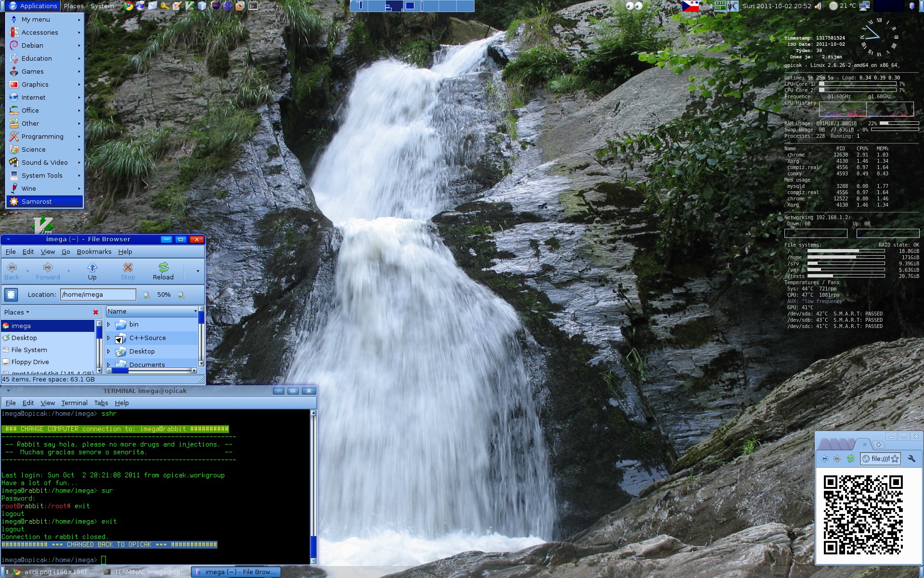The width and height of the screenshot is (924, 578).
Task: Open the Forward history dropdown arrow
Action: 68,271
